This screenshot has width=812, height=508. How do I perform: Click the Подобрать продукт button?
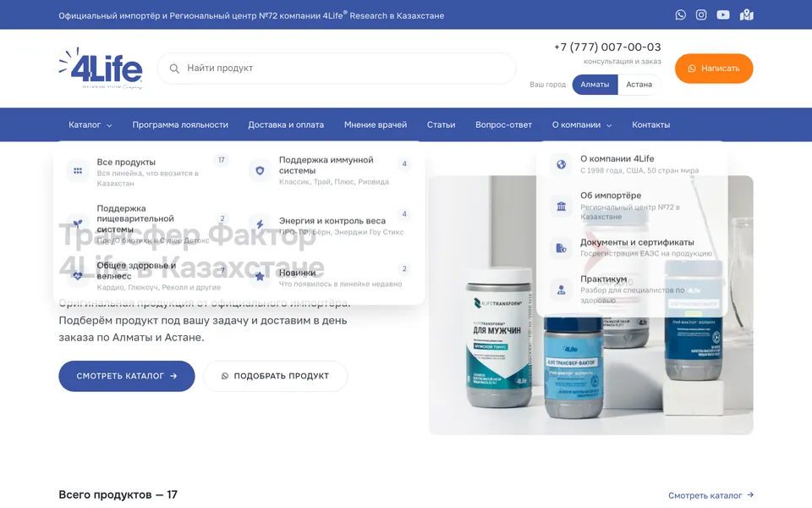coord(276,376)
